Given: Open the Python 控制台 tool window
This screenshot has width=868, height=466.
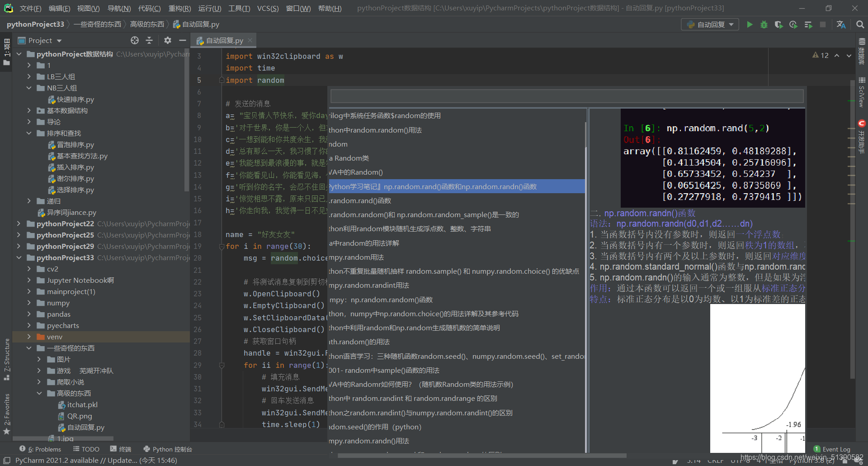Looking at the screenshot, I should (x=168, y=449).
